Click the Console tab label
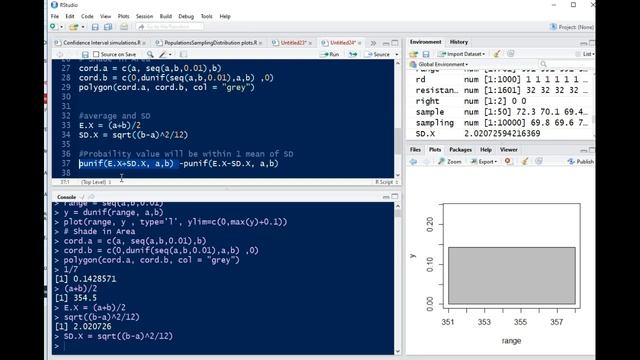Image resolution: width=640 pixels, height=360 pixels. [67, 197]
